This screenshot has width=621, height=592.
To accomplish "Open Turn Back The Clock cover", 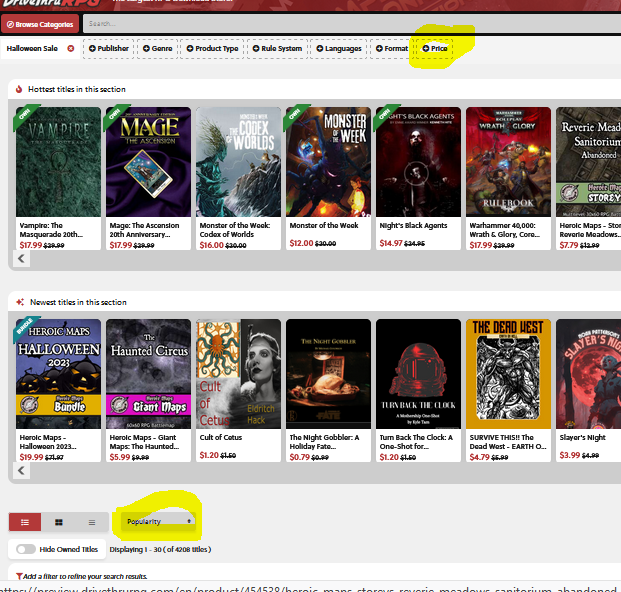I will tap(418, 374).
